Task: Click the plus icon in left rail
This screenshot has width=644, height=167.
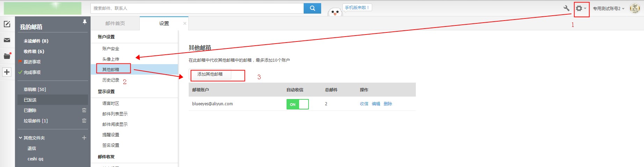Action: click(x=7, y=72)
